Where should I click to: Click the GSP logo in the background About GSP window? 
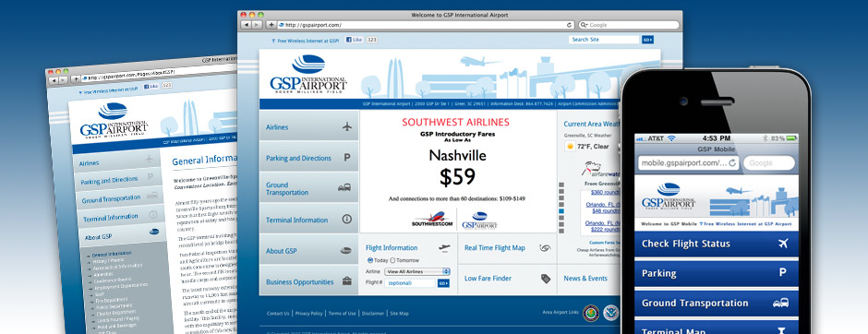(x=114, y=121)
